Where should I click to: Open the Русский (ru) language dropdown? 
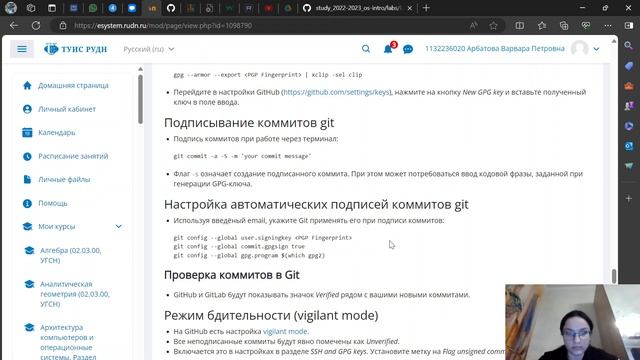149,49
